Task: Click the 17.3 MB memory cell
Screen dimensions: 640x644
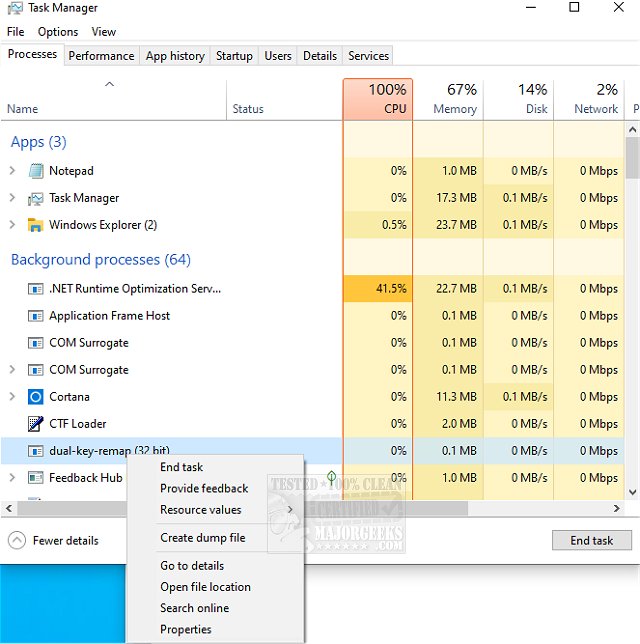Action: (x=448, y=198)
